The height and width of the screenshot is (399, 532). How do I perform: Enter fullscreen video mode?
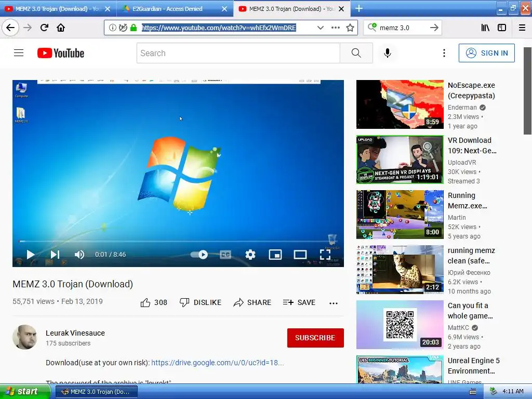325,255
